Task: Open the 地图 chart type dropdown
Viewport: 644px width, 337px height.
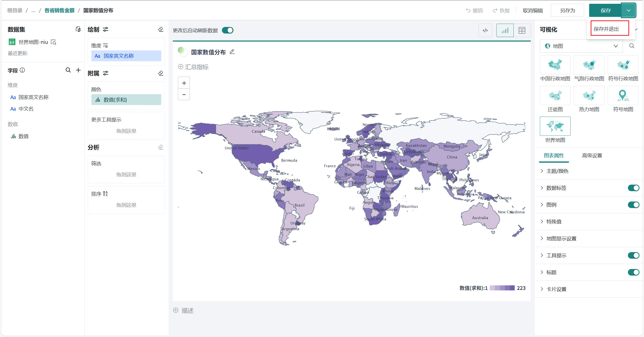Action: [x=581, y=46]
